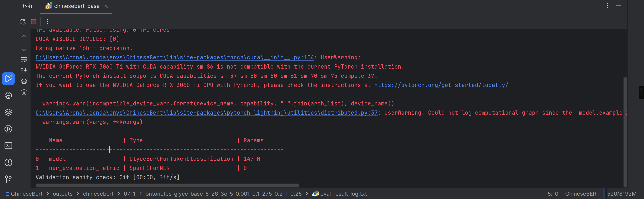Viewport: 644px width, 199px height.
Task: Close the chinesebert_base tab
Action: [x=106, y=6]
